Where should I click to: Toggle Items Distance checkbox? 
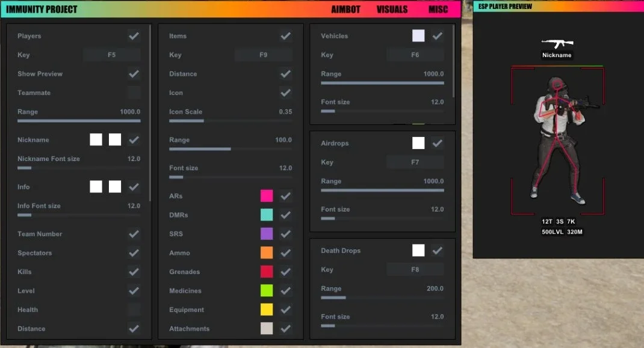click(285, 74)
